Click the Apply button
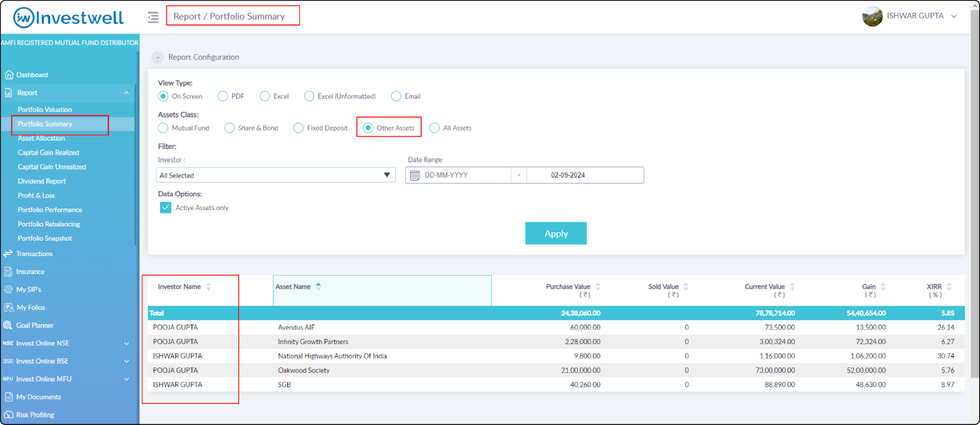 point(556,233)
